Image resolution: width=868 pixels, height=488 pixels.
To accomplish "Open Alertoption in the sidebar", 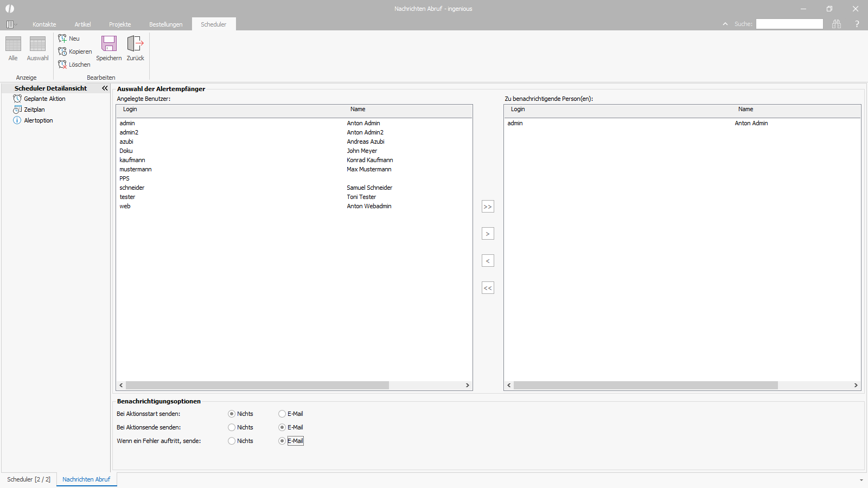I will click(x=33, y=120).
